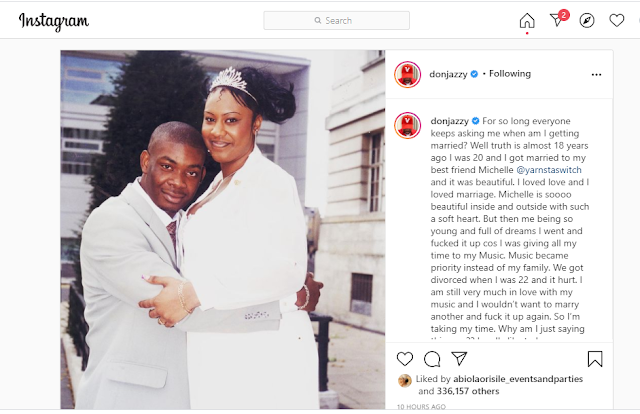The width and height of the screenshot is (640, 414).
Task: Open direct messages with 2 notifications
Action: [x=558, y=20]
